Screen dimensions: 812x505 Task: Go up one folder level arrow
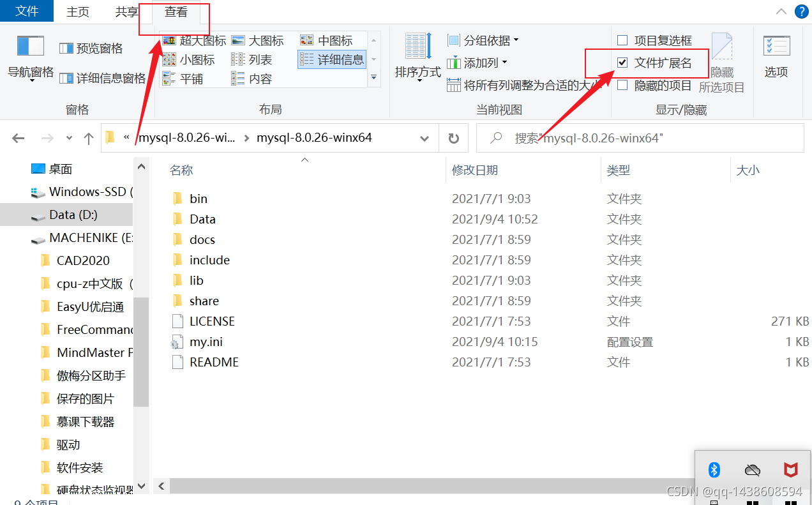tap(89, 138)
